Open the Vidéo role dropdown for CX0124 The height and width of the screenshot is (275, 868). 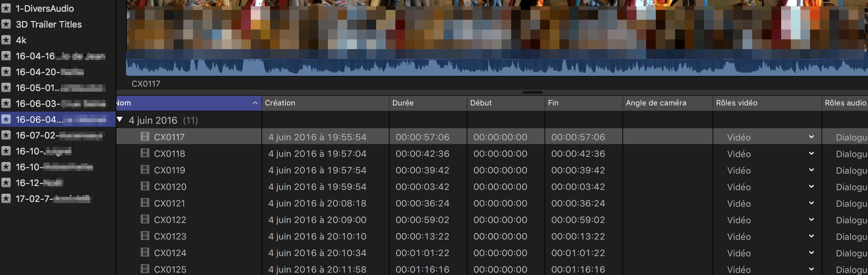click(x=812, y=253)
